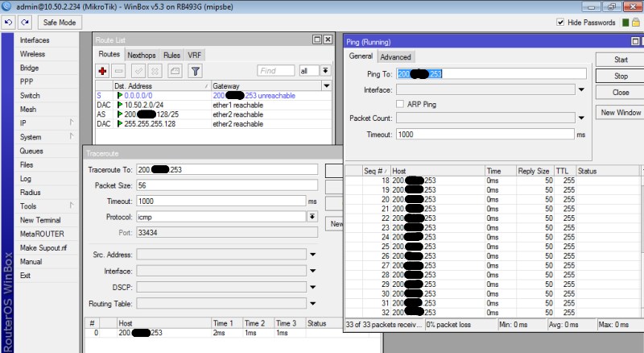Click the TTL column header in Ping
The image size is (644, 353).
pos(565,171)
